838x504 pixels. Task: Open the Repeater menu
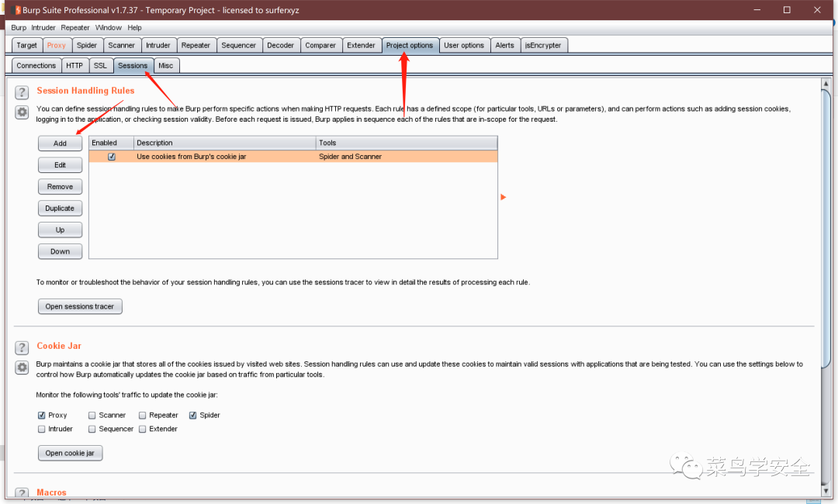tap(75, 28)
